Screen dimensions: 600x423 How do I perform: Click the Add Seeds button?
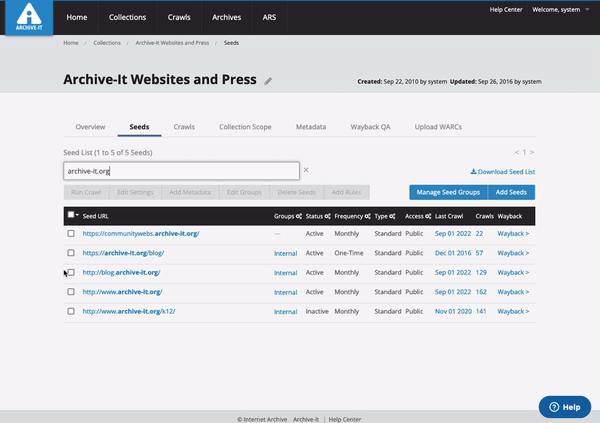coord(511,192)
